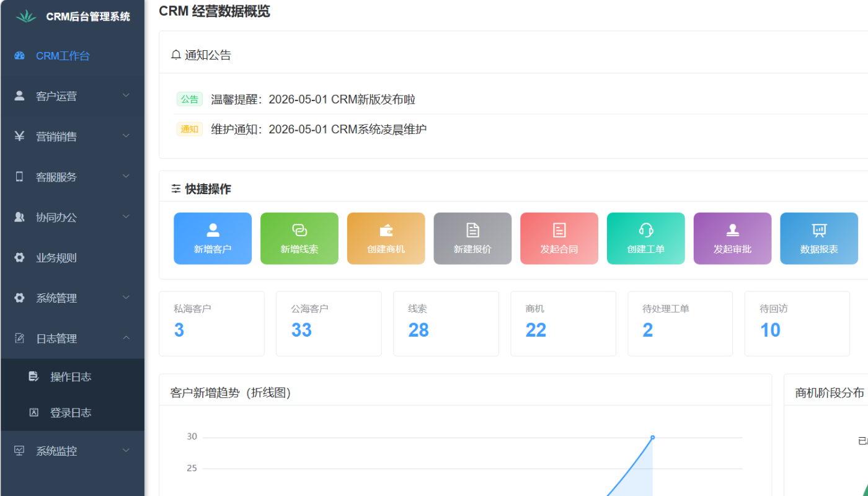Click the 业务规则 gear icon
The width and height of the screenshot is (868, 496).
tap(19, 257)
